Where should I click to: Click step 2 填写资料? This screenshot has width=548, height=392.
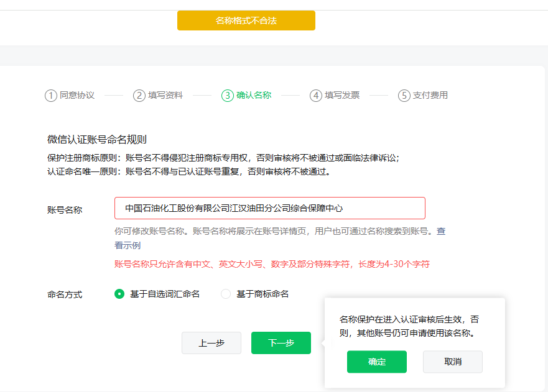tap(158, 95)
